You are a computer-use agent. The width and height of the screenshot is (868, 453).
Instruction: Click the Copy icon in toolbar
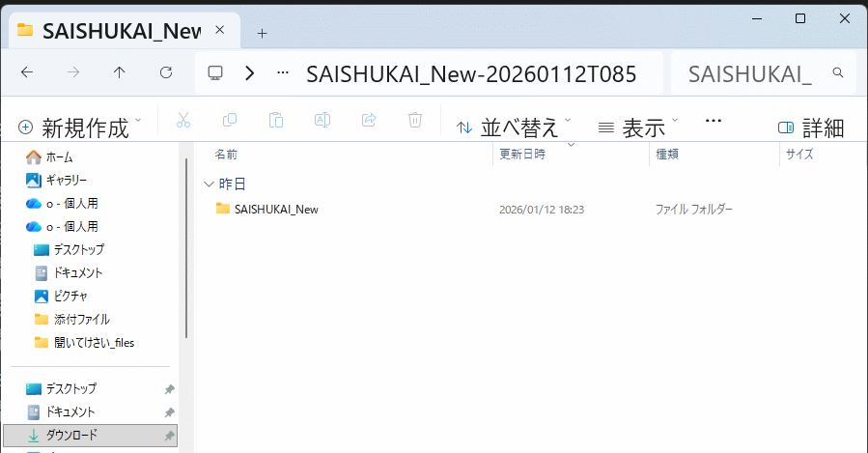click(x=230, y=121)
